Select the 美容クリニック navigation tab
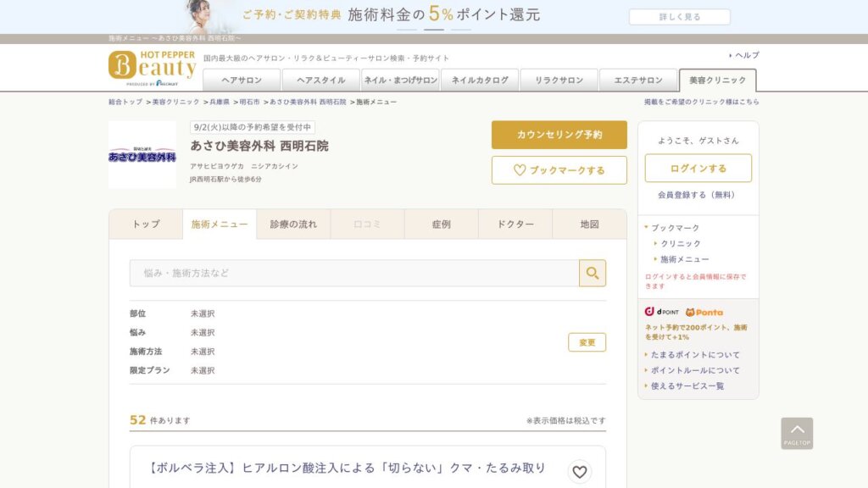The height and width of the screenshot is (488, 868). pos(719,80)
